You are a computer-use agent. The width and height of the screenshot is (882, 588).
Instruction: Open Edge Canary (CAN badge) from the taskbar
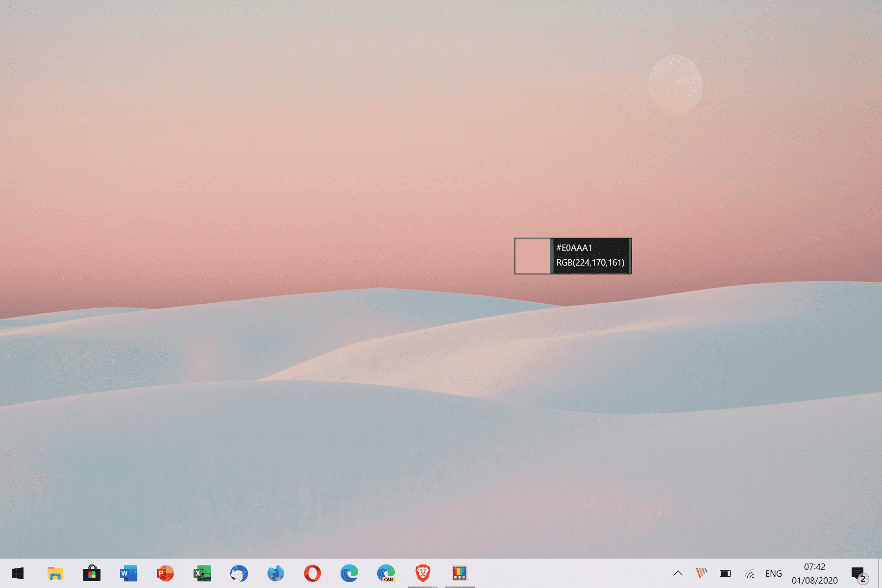(386, 573)
